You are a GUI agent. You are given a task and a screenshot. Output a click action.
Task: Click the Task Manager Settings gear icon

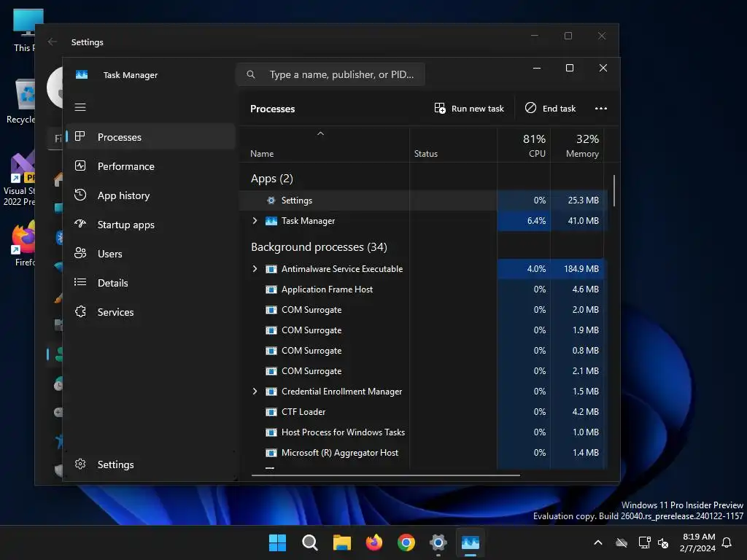click(x=80, y=464)
